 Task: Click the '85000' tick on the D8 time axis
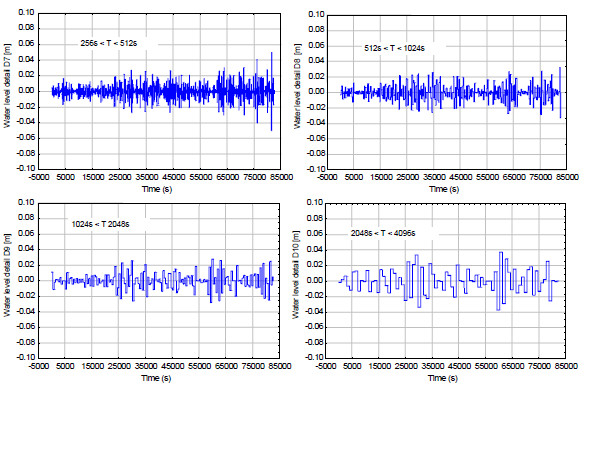[567, 177]
